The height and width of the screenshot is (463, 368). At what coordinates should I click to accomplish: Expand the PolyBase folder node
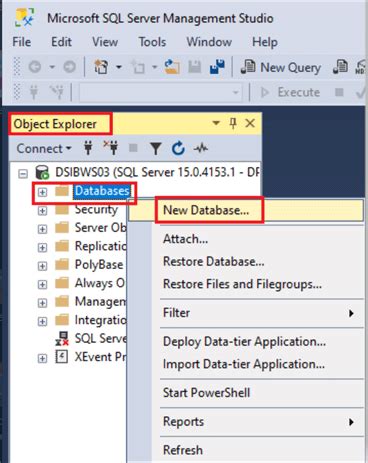click(x=42, y=266)
